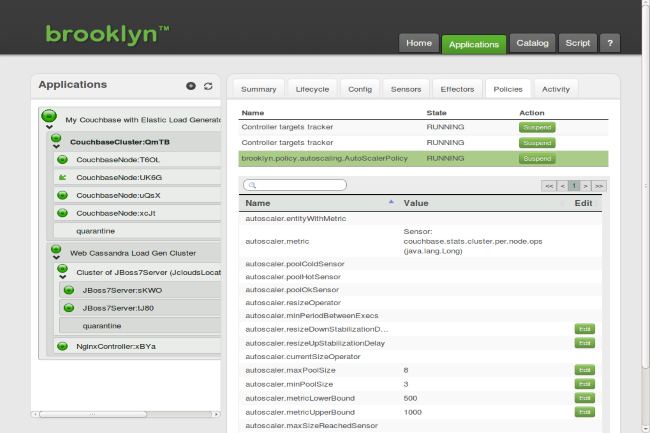Click status icon of Web Cassandra Load Gen Cluster
The height and width of the screenshot is (433, 650).
(x=56, y=249)
